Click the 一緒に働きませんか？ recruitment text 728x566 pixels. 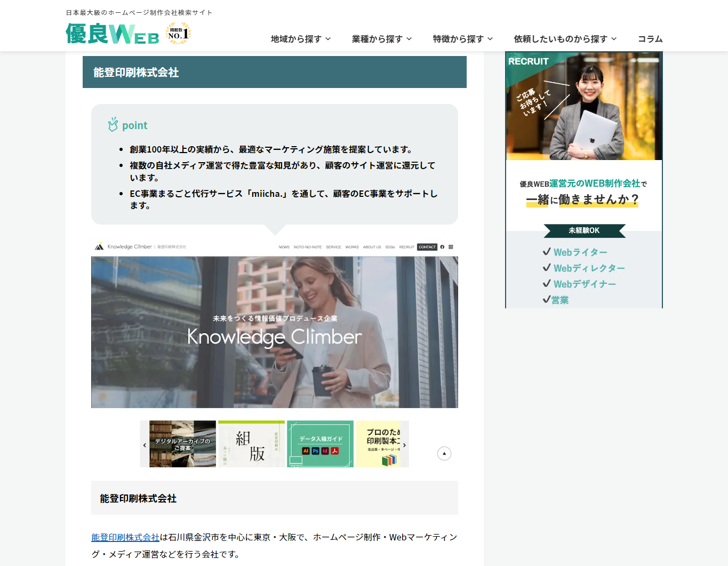pyautogui.click(x=582, y=200)
